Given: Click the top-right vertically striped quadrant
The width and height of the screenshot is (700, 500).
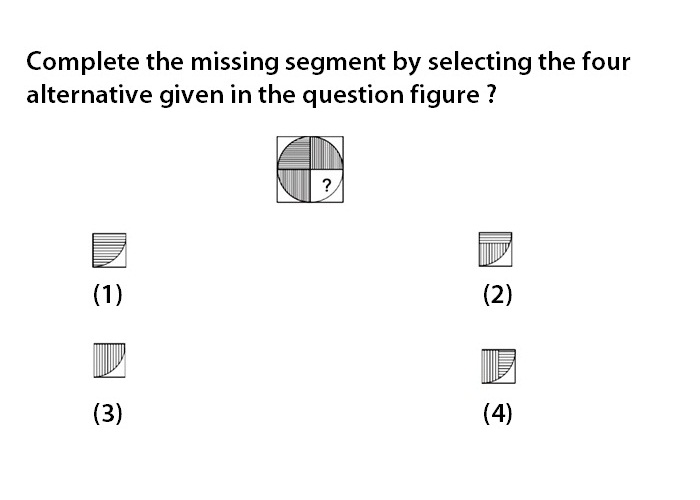Looking at the screenshot, I should coord(327,153).
